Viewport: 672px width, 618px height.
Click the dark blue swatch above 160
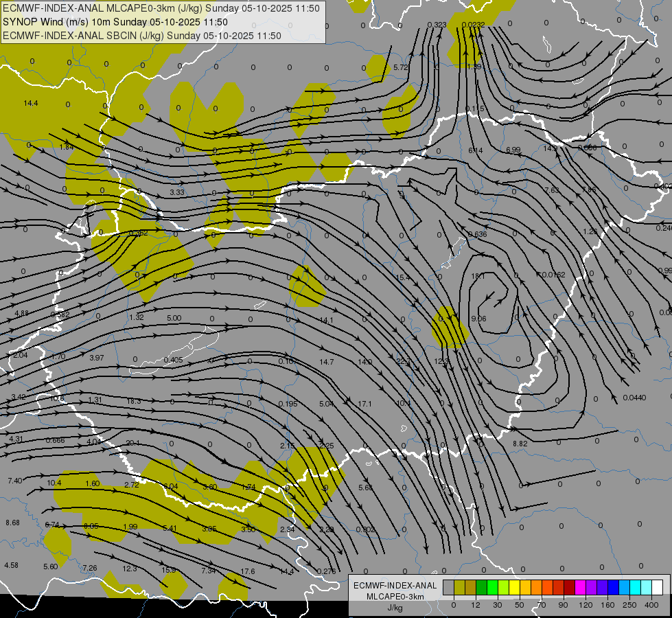[613, 588]
